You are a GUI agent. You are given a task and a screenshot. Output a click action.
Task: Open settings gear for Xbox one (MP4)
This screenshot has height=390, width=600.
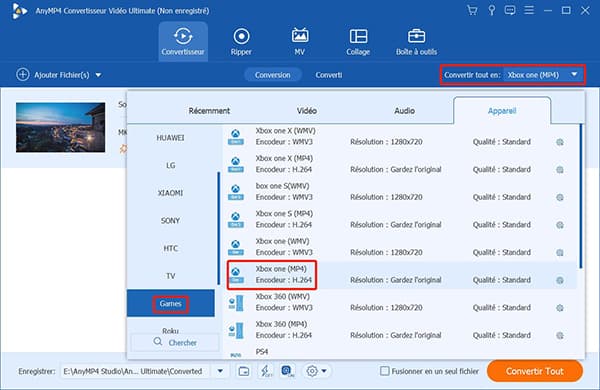[560, 280]
